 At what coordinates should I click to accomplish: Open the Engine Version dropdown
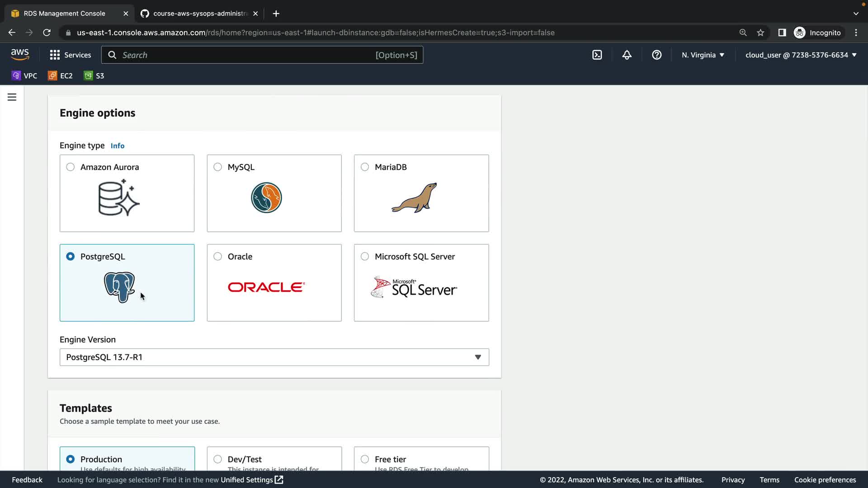click(274, 357)
